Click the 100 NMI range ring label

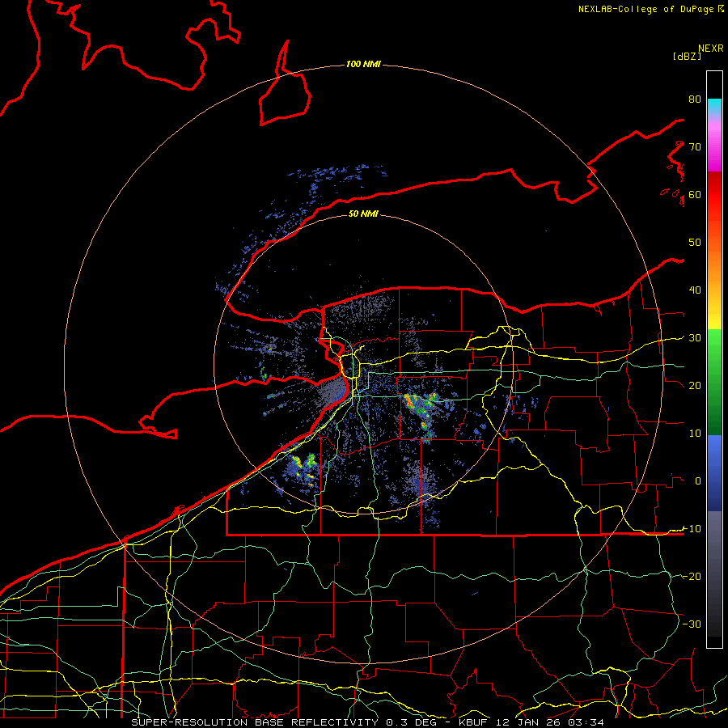point(363,64)
